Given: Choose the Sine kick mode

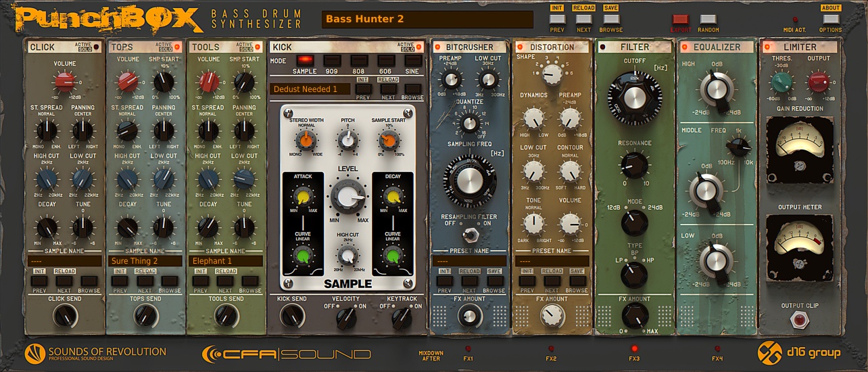Looking at the screenshot, I should pos(413,60).
